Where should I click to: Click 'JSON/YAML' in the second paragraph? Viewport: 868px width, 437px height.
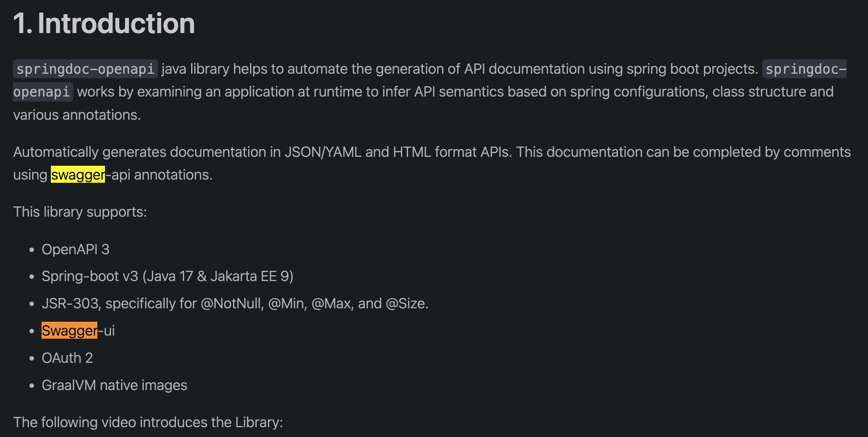coord(323,152)
